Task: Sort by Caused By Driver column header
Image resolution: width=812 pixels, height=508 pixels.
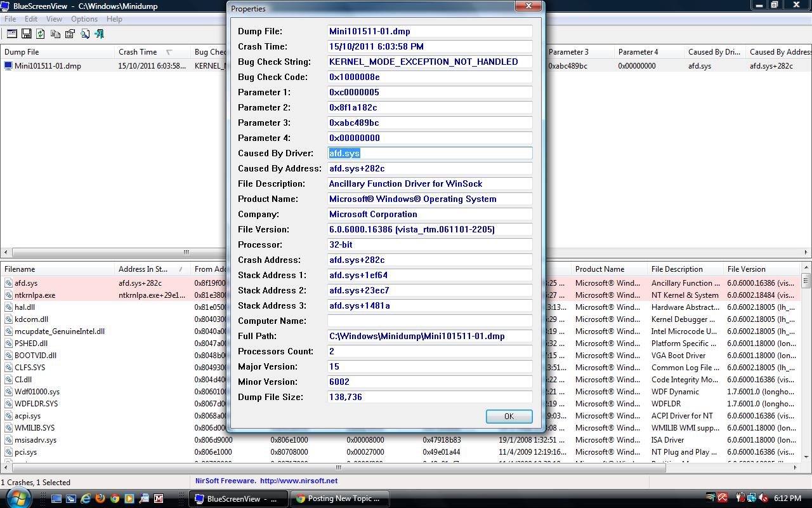Action: point(715,52)
